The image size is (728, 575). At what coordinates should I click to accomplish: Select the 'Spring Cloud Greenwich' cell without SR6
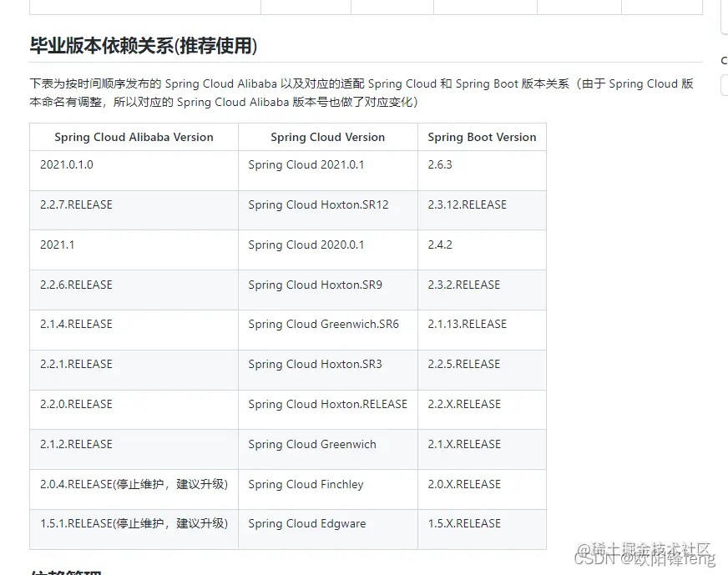pyautogui.click(x=328, y=450)
